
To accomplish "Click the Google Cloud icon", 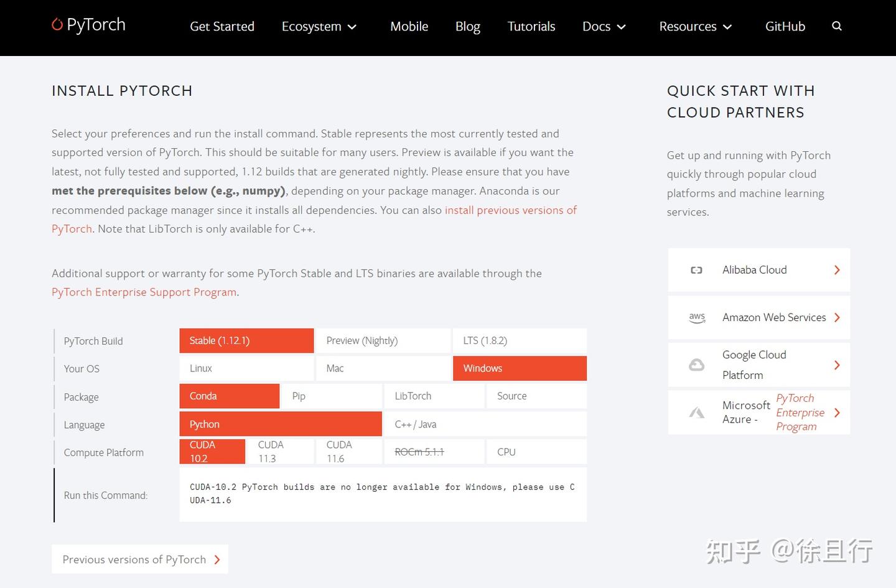I will point(696,365).
